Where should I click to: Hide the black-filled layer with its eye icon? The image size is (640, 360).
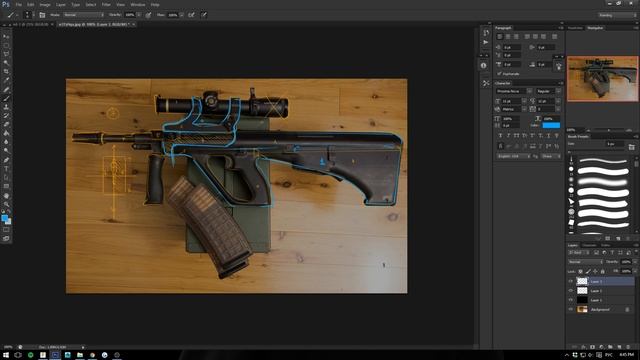click(x=571, y=300)
